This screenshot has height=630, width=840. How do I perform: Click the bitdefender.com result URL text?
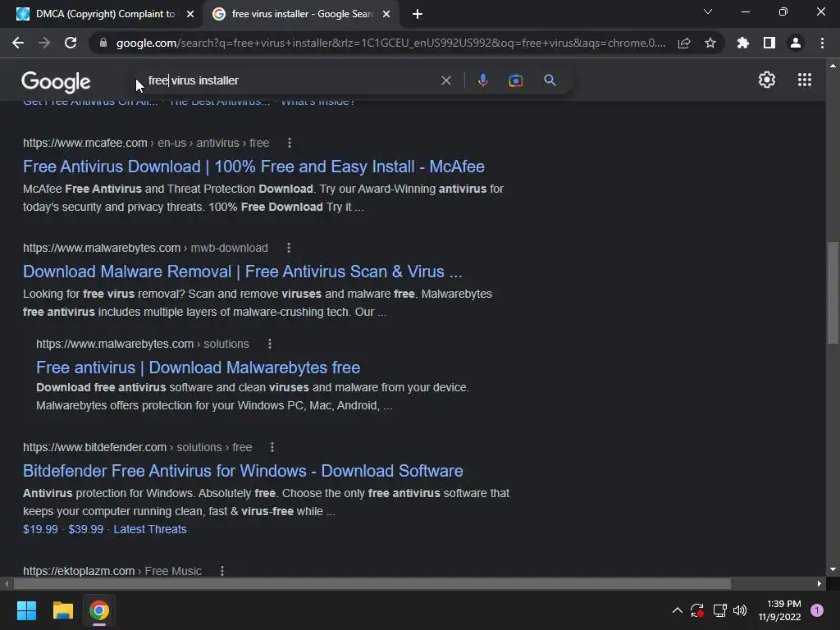click(x=138, y=447)
